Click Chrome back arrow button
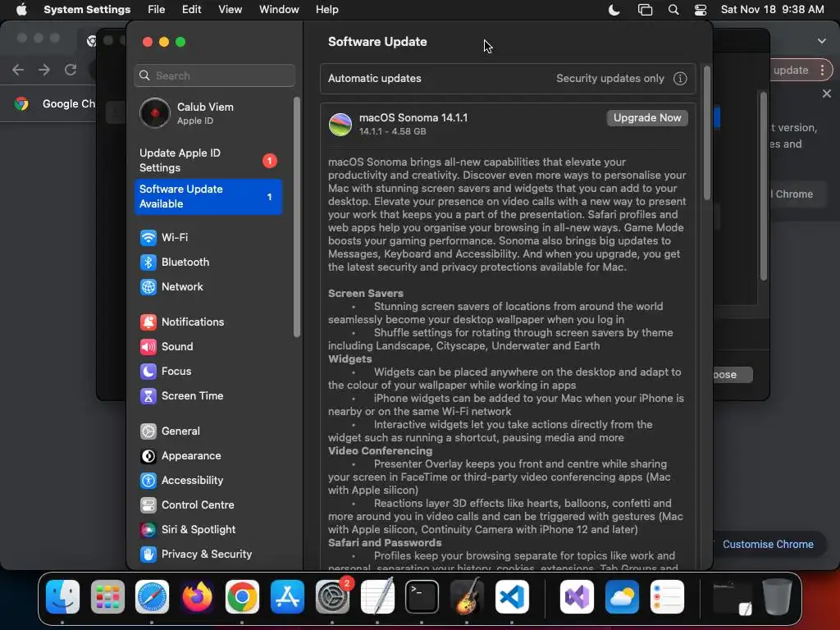 (x=18, y=70)
